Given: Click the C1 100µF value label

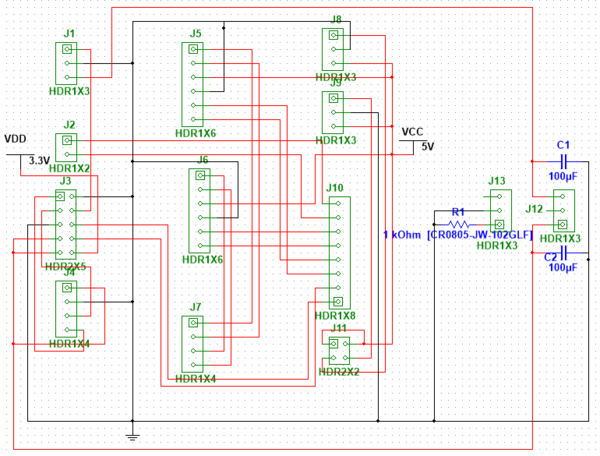Looking at the screenshot, I should click(563, 176).
